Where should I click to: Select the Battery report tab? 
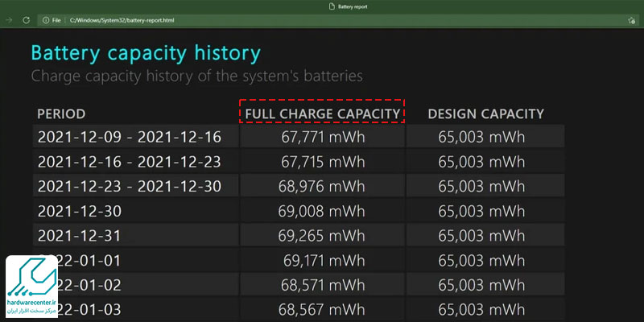[x=349, y=6]
